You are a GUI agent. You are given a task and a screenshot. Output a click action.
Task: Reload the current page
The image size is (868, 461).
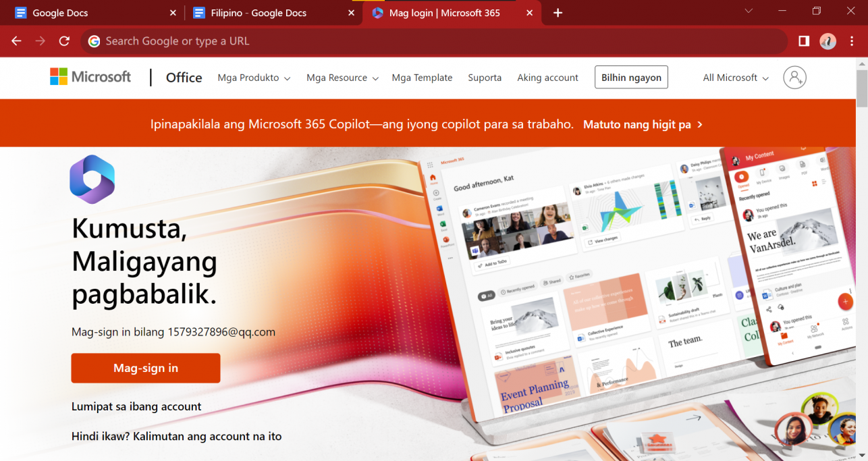(x=63, y=41)
